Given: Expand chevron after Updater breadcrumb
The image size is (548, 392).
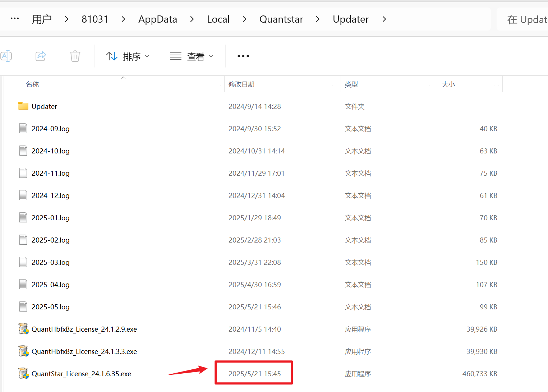Looking at the screenshot, I should (x=384, y=19).
